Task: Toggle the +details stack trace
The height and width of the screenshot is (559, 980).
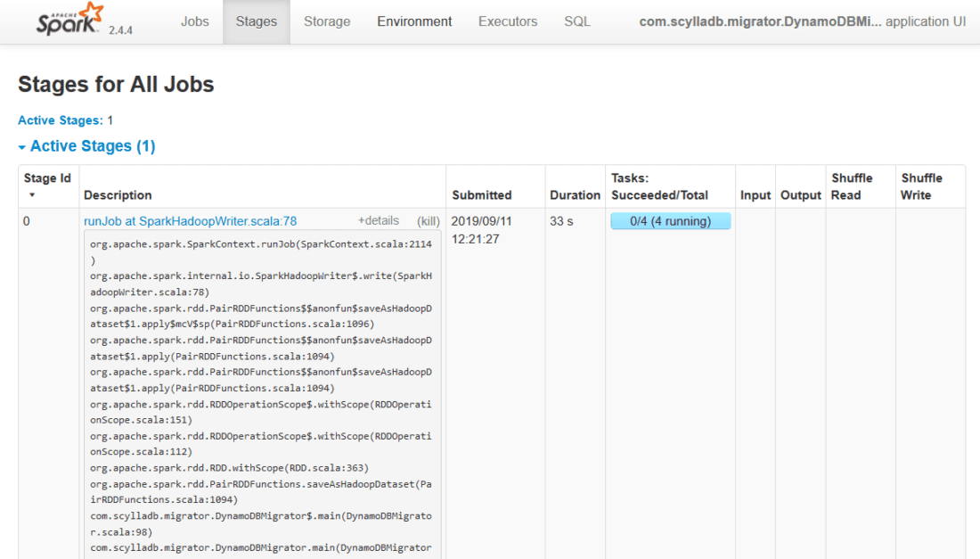Action: pyautogui.click(x=379, y=221)
